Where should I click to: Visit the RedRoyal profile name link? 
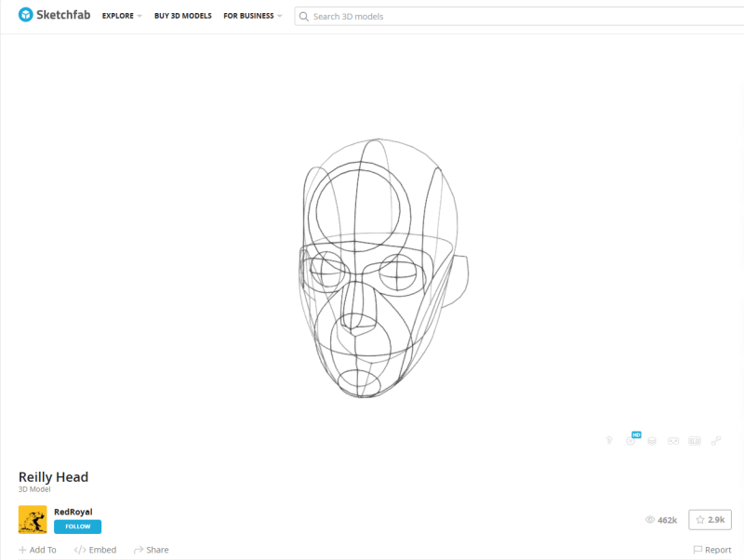click(x=73, y=512)
